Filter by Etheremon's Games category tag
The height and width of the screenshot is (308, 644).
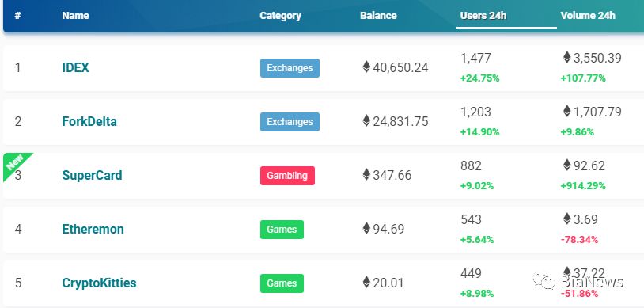[x=282, y=230]
